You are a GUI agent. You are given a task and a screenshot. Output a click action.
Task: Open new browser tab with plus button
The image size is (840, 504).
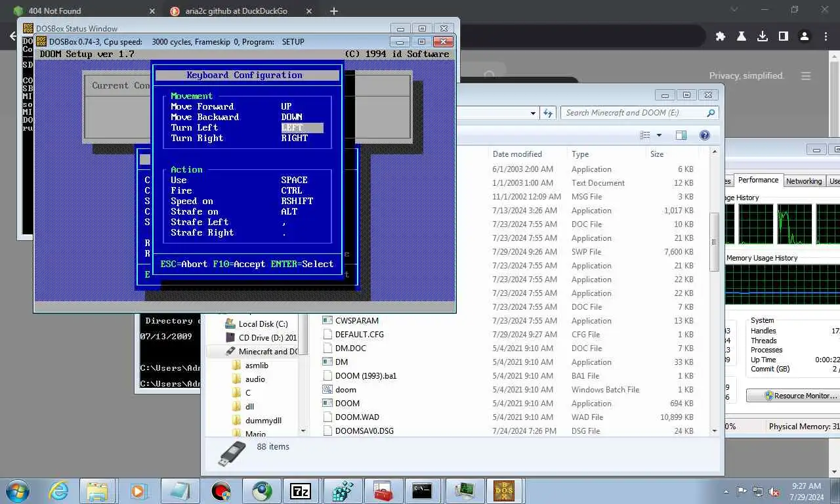[x=333, y=11]
